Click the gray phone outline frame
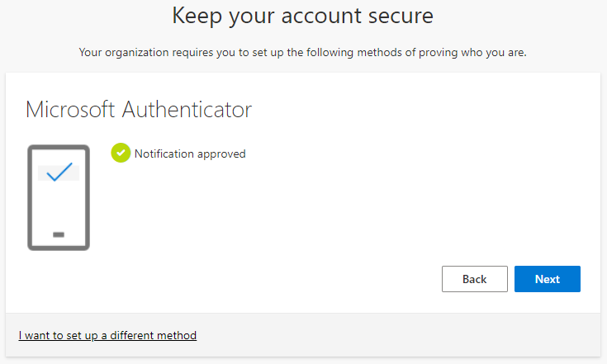This screenshot has height=364, width=607. coord(30,198)
